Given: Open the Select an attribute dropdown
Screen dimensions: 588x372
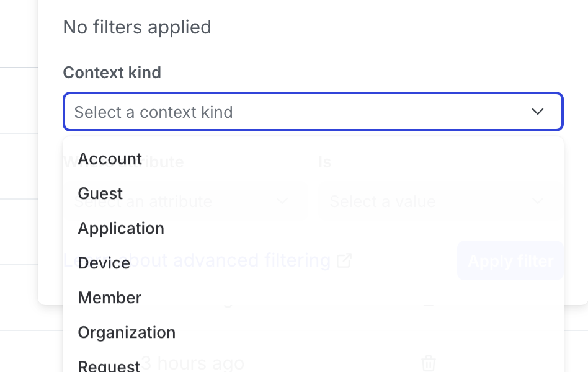Looking at the screenshot, I should click(186, 201).
